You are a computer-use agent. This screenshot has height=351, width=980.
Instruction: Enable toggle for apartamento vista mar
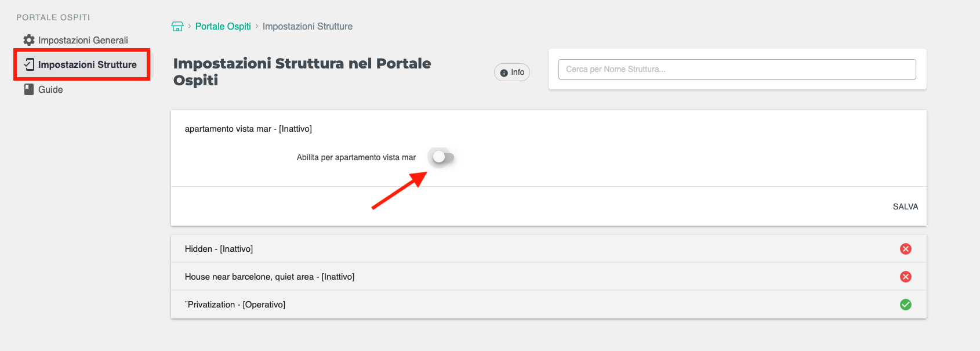click(443, 157)
